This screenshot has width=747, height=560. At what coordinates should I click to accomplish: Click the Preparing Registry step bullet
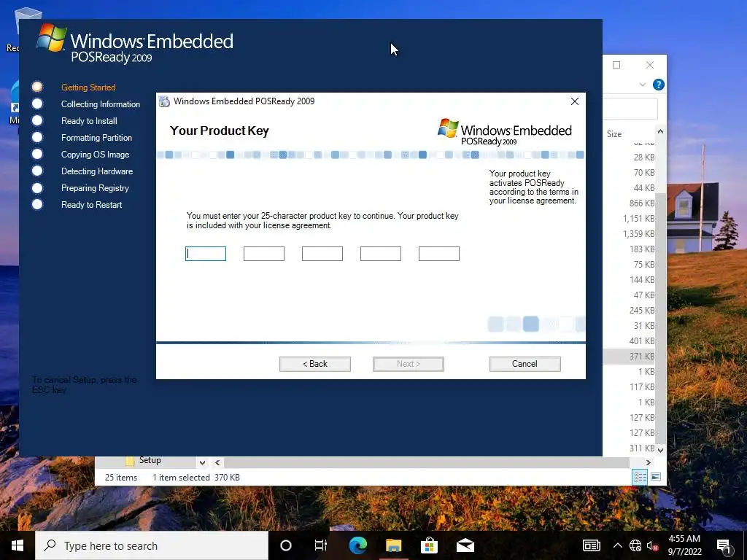click(37, 187)
